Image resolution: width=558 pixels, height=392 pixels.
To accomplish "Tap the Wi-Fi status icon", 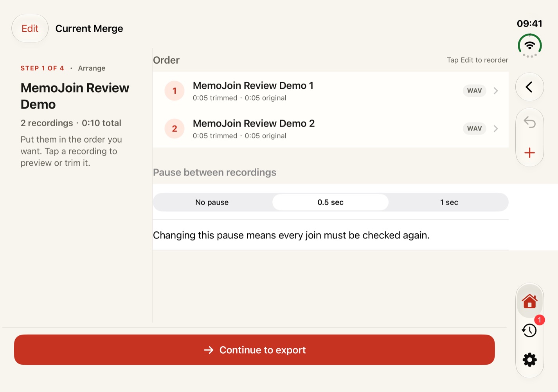I will click(x=529, y=46).
